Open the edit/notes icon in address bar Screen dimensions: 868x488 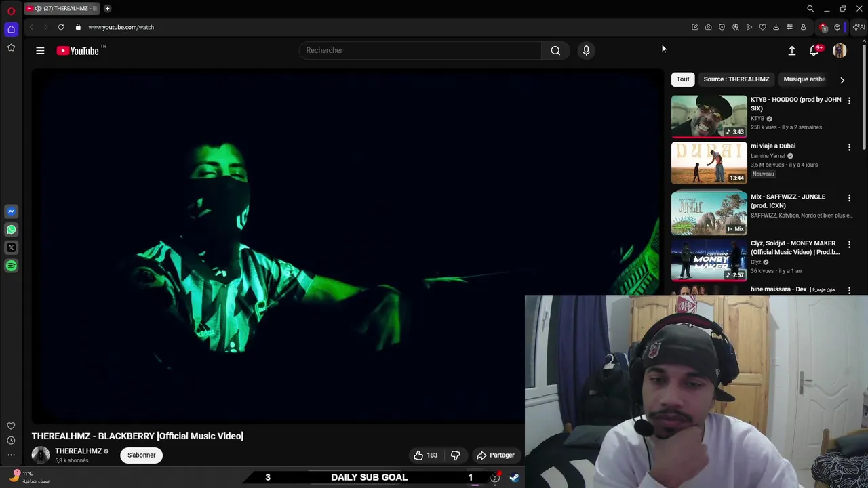[694, 27]
